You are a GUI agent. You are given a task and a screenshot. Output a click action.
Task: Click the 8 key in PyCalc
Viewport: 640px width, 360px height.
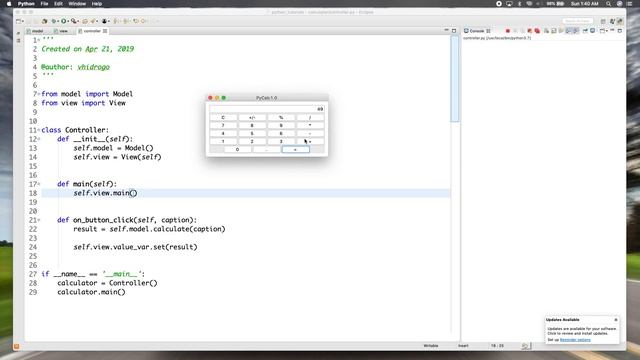252,125
